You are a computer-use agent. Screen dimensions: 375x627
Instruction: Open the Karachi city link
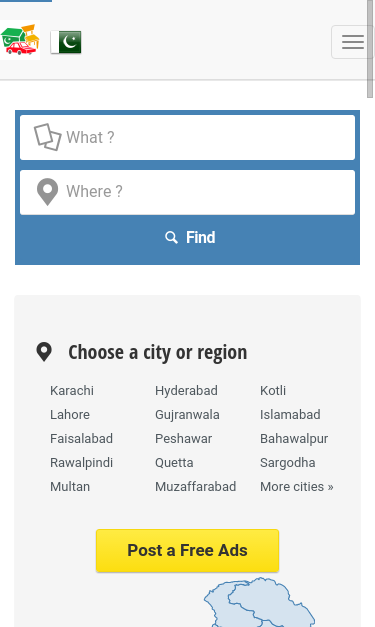[x=72, y=391]
